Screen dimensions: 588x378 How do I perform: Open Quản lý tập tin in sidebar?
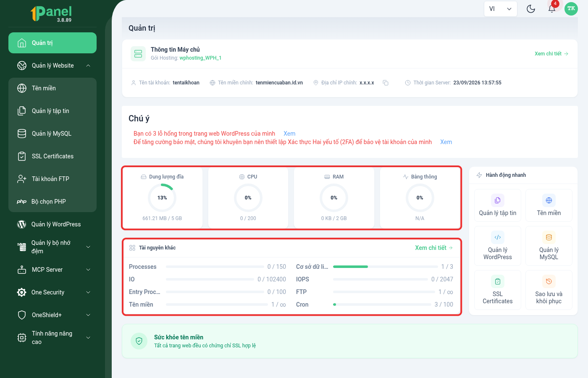tap(52, 111)
